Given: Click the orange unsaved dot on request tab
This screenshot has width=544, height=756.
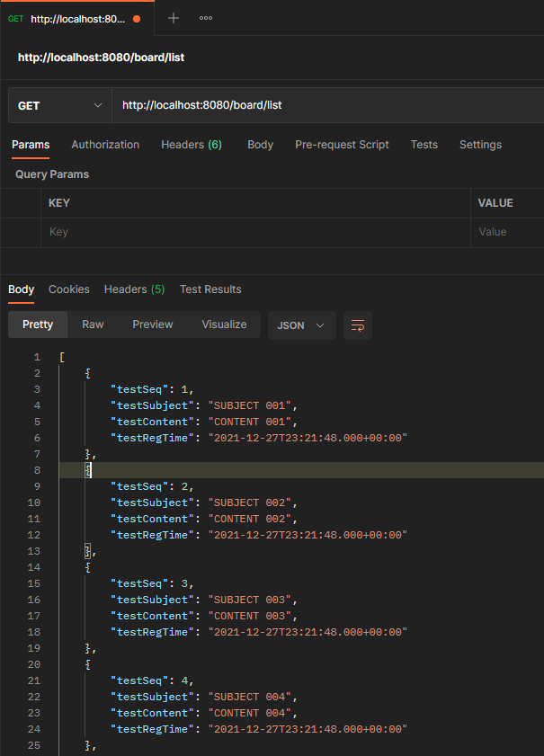Looking at the screenshot, I should pos(136,19).
